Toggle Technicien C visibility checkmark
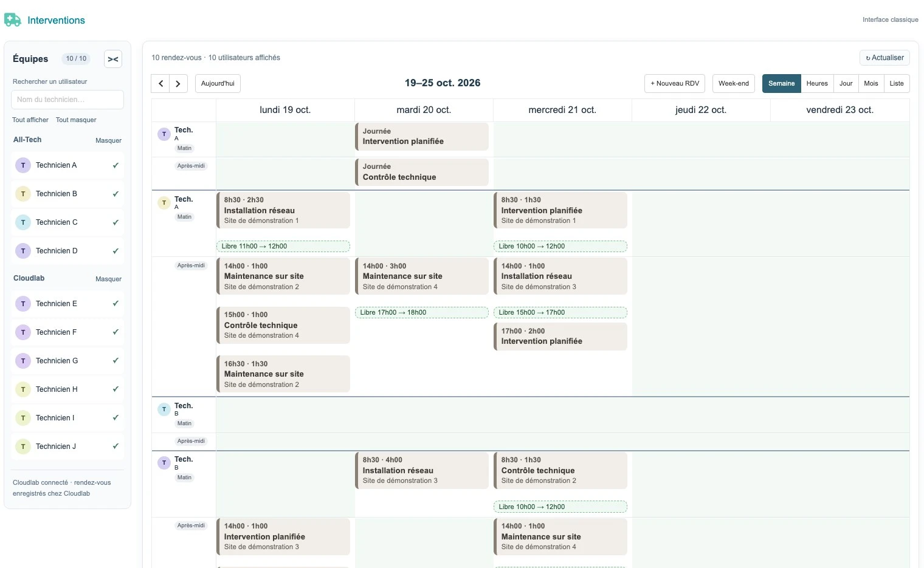The width and height of the screenshot is (924, 568). [x=115, y=222]
